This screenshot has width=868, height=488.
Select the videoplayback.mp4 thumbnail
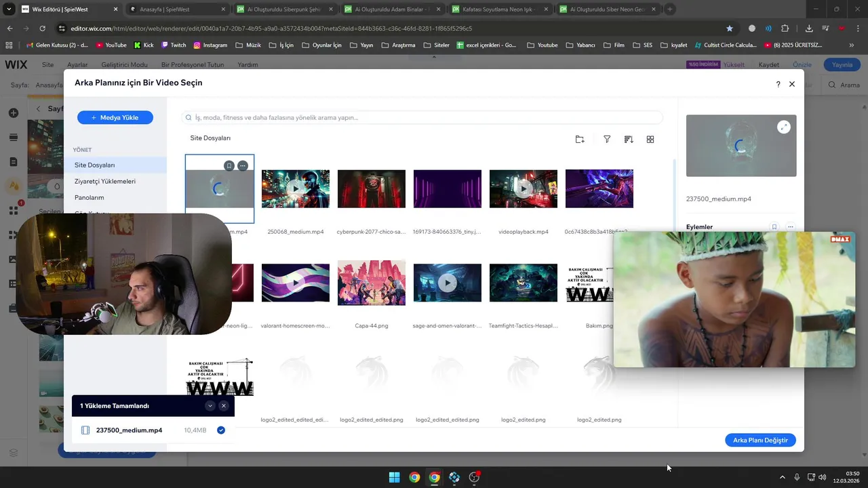click(x=524, y=188)
